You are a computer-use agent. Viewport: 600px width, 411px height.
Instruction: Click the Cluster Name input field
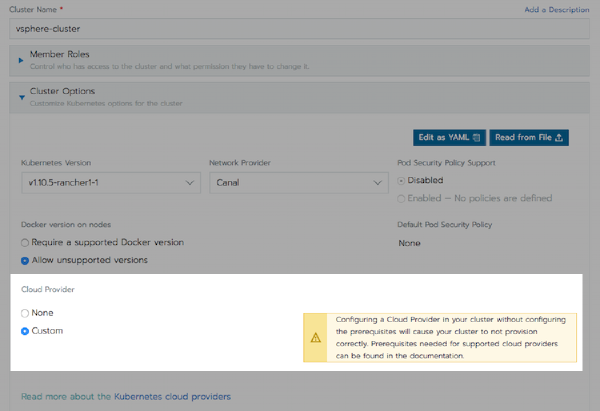299,29
